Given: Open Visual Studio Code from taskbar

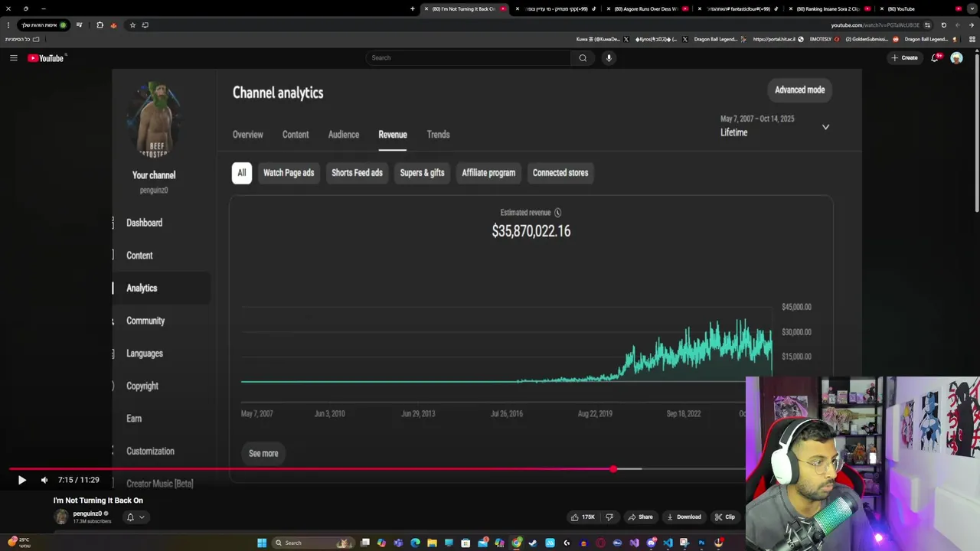Looking at the screenshot, I should coord(668,543).
